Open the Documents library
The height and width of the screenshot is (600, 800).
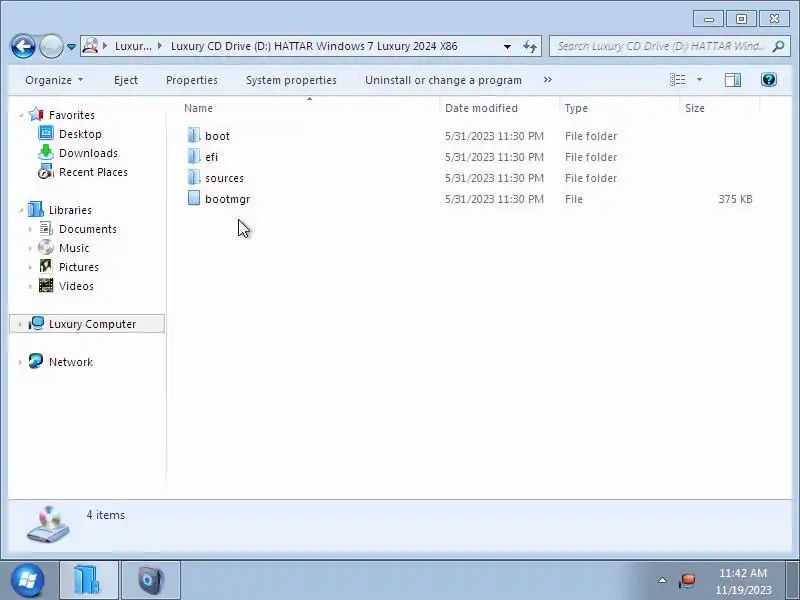click(x=88, y=229)
